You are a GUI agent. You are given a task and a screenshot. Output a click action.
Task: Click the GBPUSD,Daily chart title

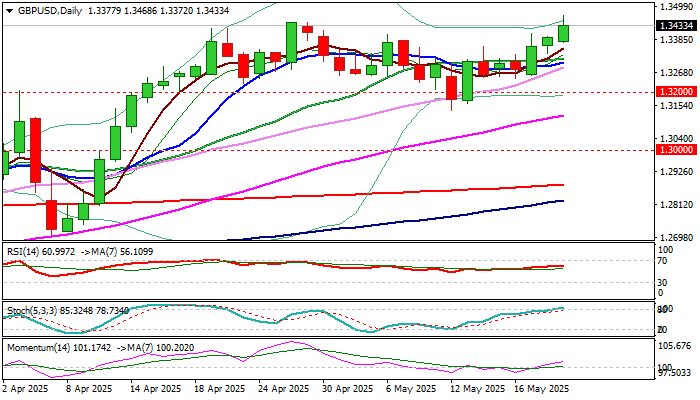(x=50, y=11)
